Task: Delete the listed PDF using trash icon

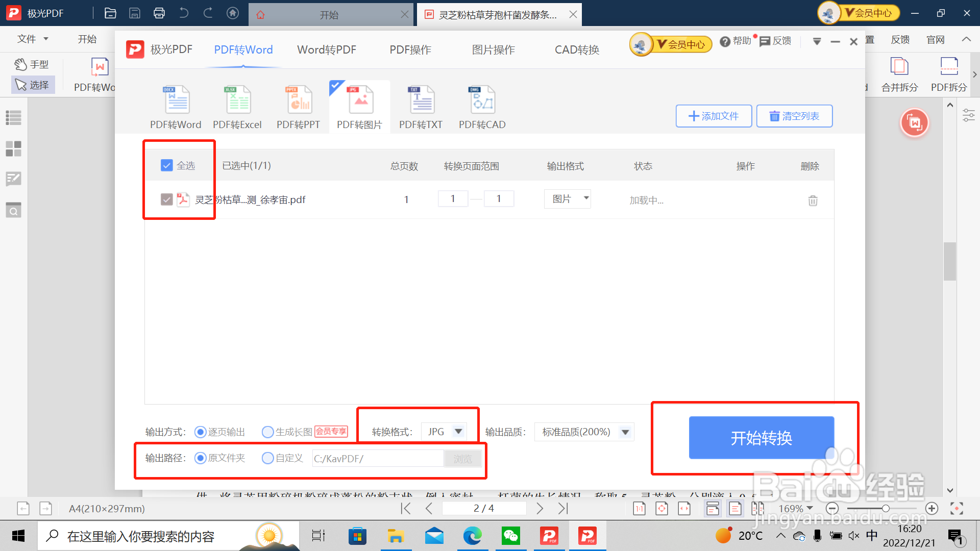Action: 813,201
